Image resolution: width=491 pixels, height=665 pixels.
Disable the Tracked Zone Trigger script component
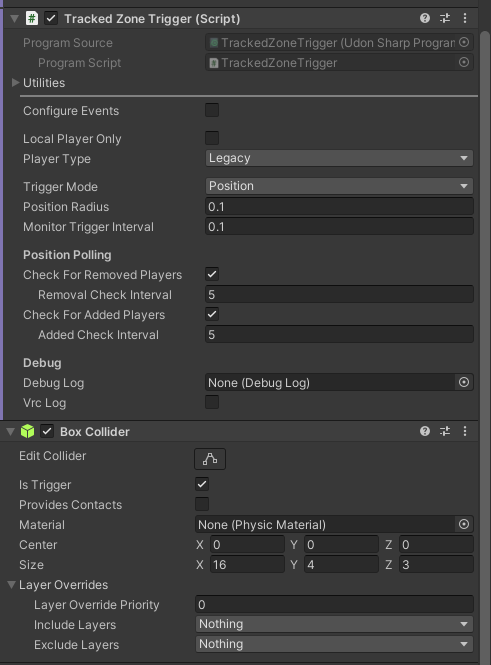[x=51, y=18]
